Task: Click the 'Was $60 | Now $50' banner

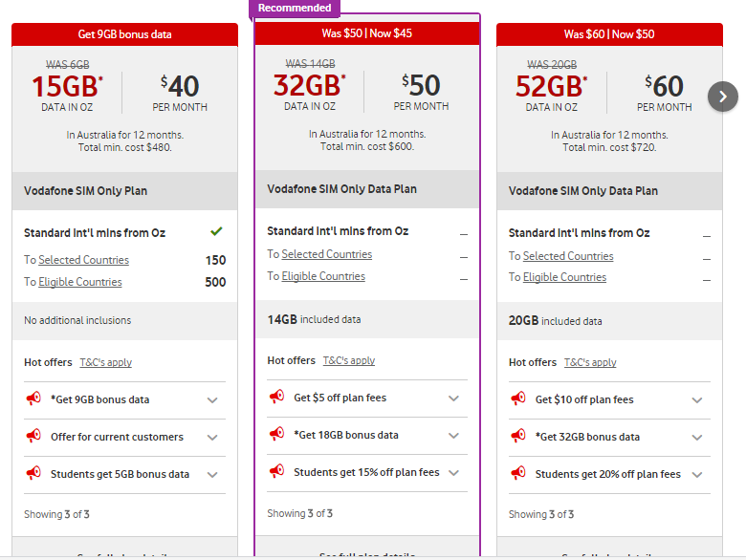Action: (x=609, y=34)
